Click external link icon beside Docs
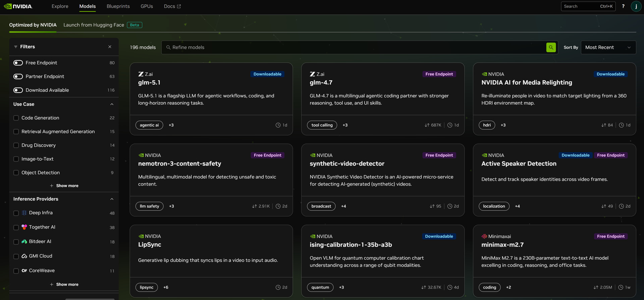Viewport: 644px width, 300px height. click(179, 6)
